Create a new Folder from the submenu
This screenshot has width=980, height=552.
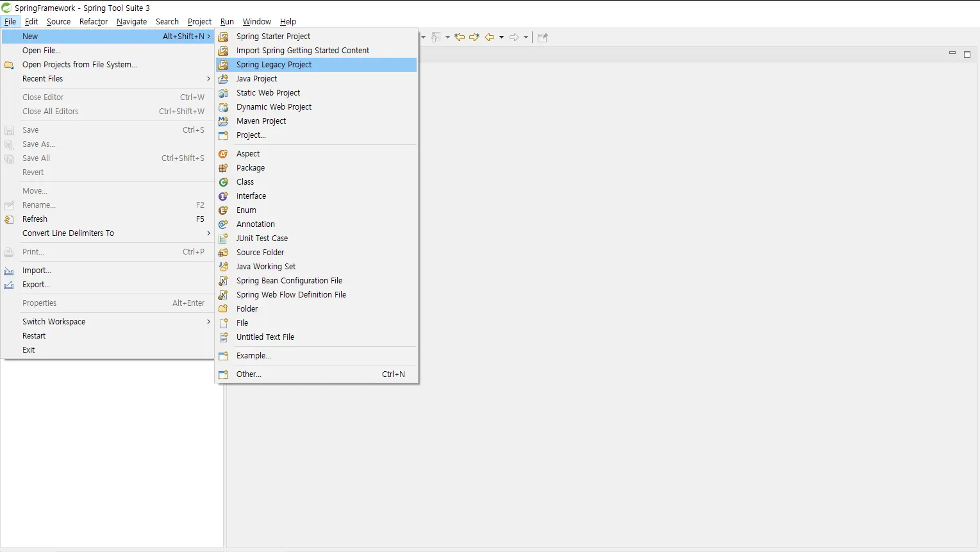317,309
